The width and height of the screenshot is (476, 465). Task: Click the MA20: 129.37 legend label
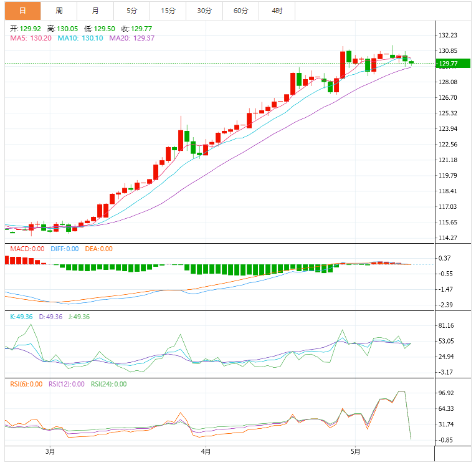coord(131,38)
